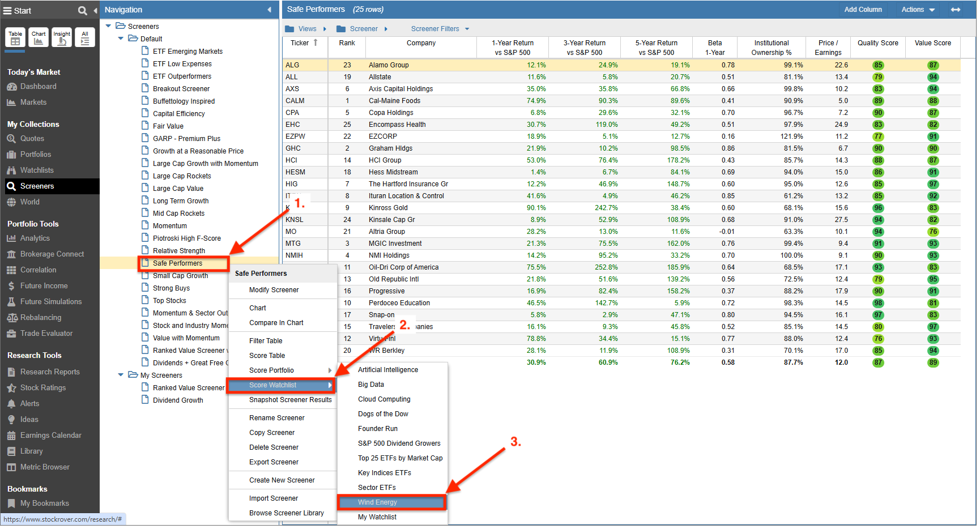Open Piotroski High F-Score screener
Screen dimensions: 980x529
pos(186,238)
